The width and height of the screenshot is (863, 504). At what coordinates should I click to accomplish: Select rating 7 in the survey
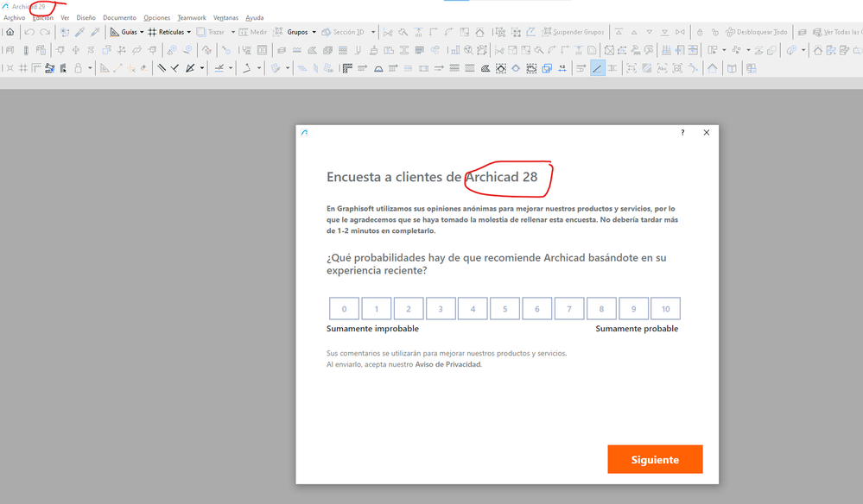pyautogui.click(x=569, y=308)
